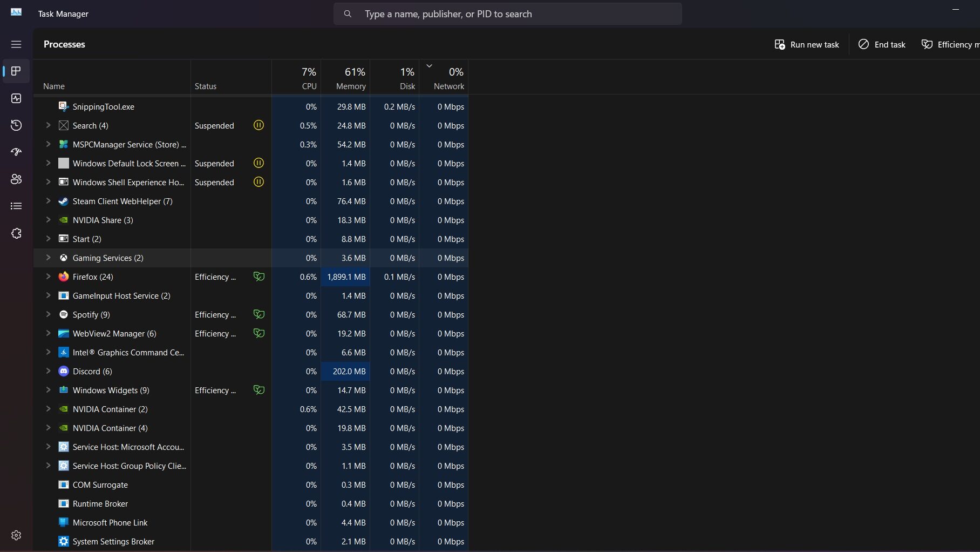Image resolution: width=980 pixels, height=552 pixels.
Task: Sort processes by CPU column
Action: [x=296, y=77]
